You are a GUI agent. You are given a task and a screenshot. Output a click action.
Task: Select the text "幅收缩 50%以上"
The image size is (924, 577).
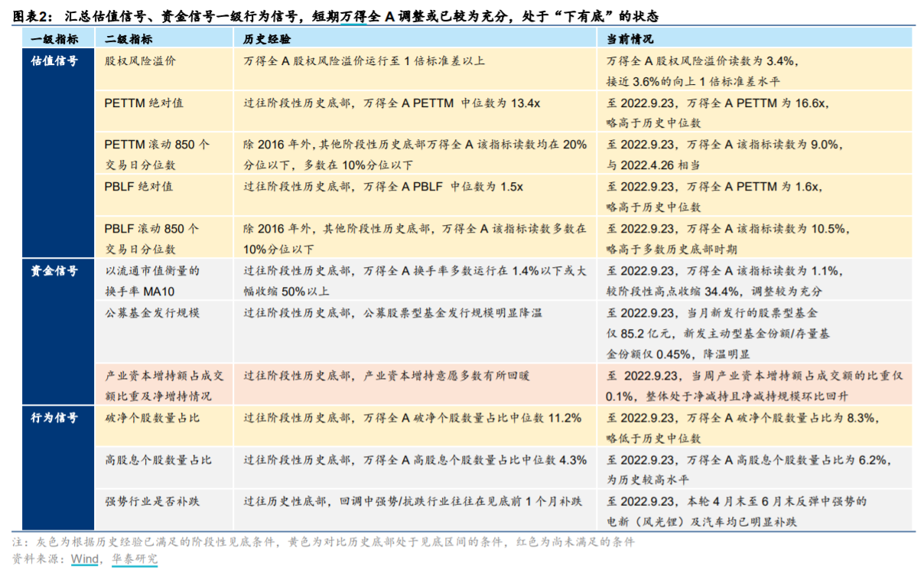click(286, 291)
